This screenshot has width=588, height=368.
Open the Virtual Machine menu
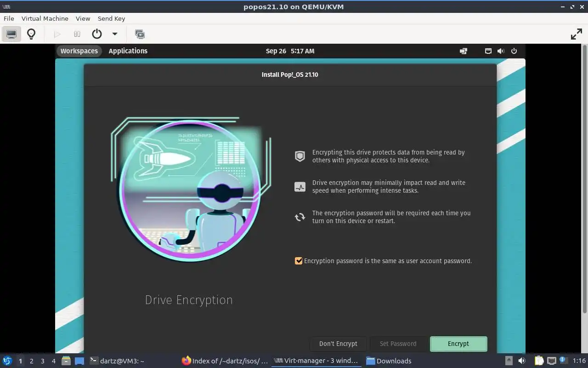[x=45, y=18]
